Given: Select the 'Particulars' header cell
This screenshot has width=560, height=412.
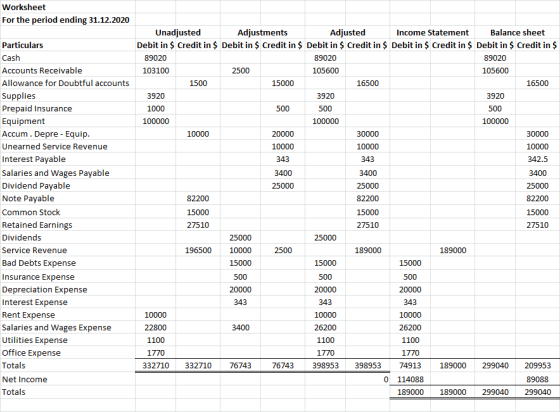Looking at the screenshot, I should (x=22, y=45).
